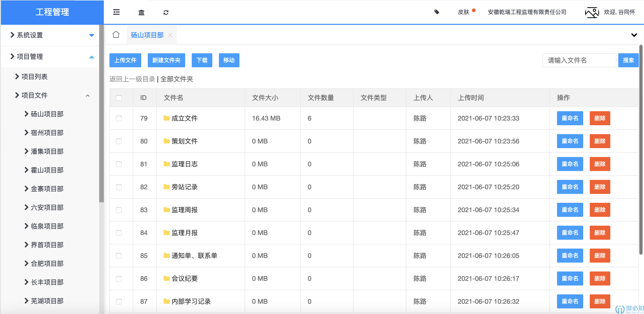
Task: Click folder icon of 成立文件
Action: tap(166, 118)
